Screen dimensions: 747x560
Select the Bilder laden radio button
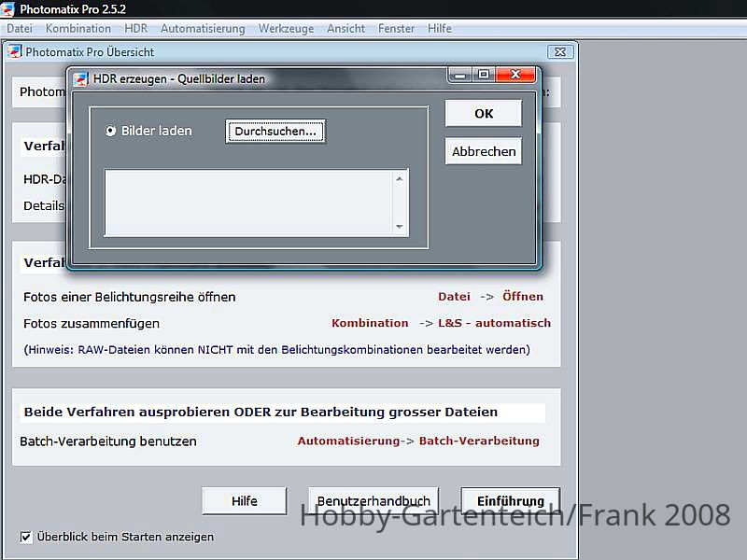tap(110, 131)
